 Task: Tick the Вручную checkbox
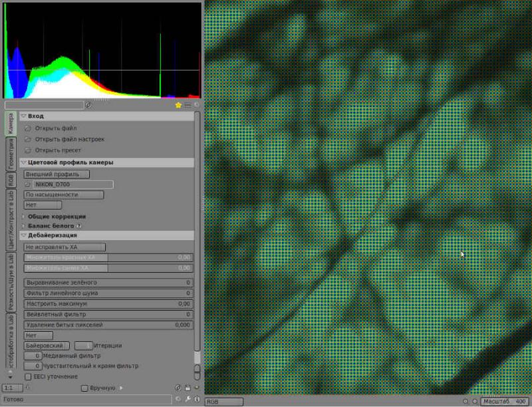tap(85, 388)
